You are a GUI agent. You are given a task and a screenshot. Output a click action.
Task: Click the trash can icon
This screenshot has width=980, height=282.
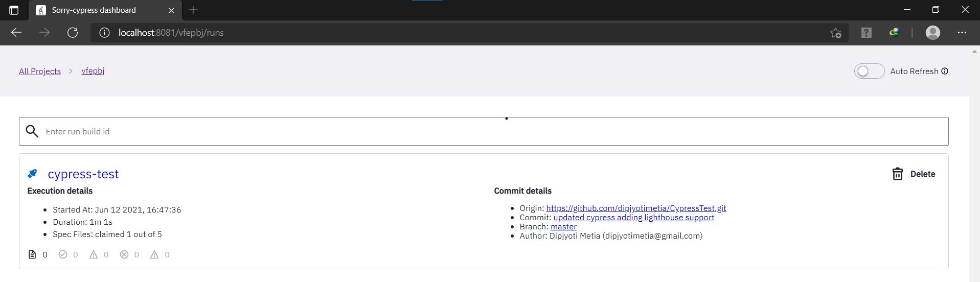click(x=898, y=174)
